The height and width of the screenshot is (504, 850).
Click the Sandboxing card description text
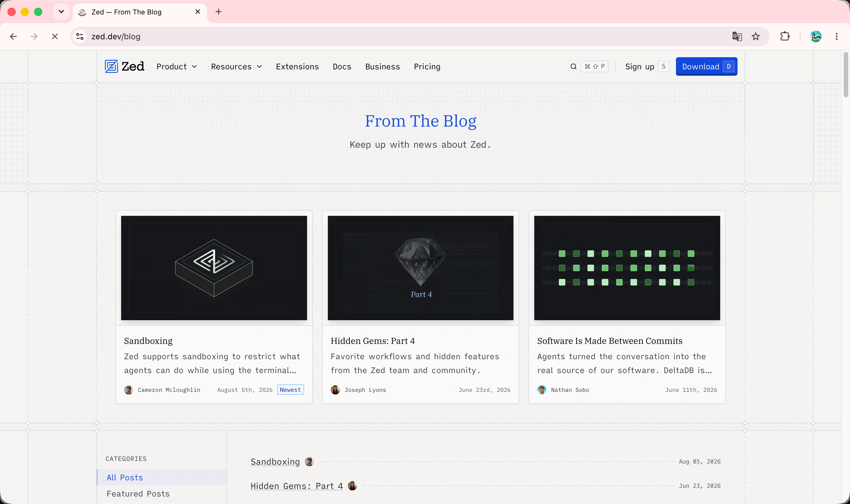click(x=212, y=363)
